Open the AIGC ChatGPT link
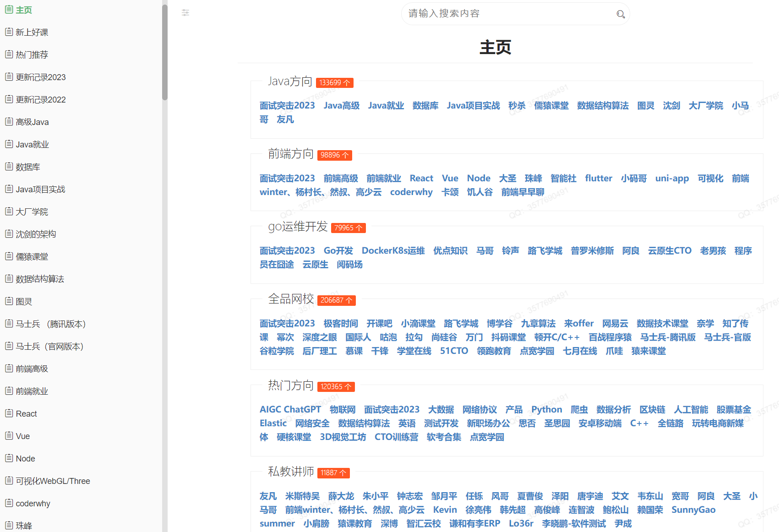Screen dimensions: 779x532 point(290,410)
